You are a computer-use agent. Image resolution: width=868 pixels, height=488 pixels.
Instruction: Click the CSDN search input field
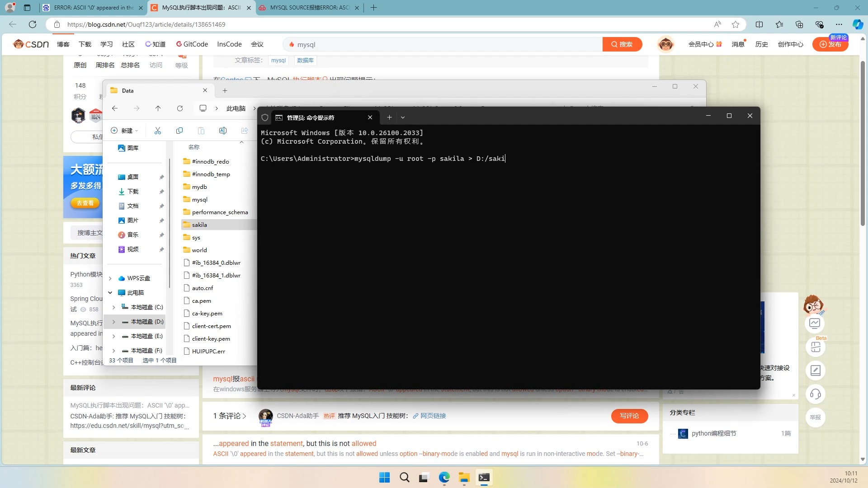coord(443,44)
